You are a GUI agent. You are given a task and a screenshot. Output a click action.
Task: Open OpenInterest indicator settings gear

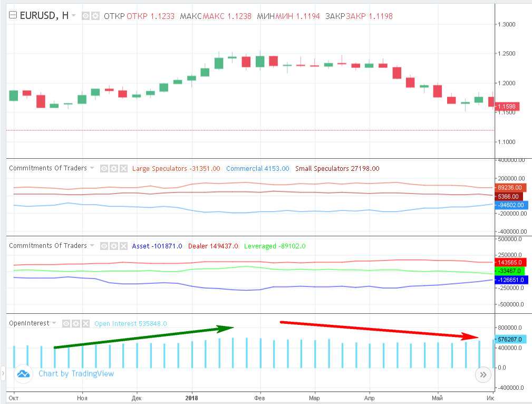point(76,323)
